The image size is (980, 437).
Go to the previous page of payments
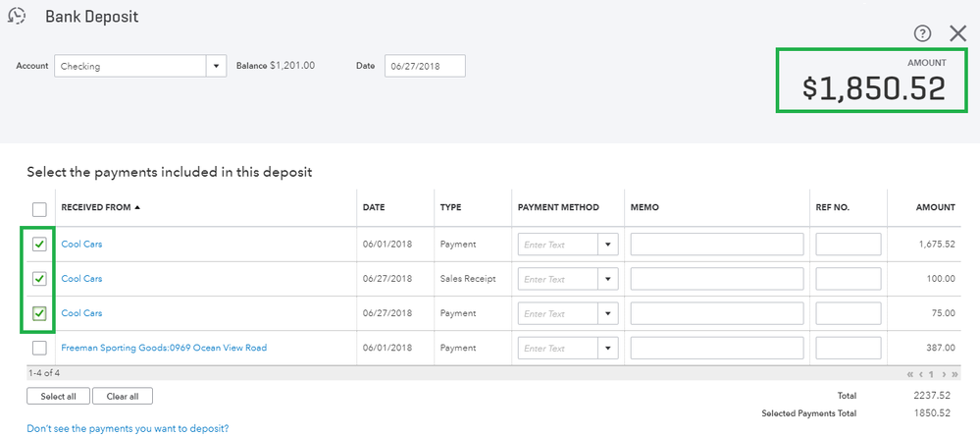coord(921,374)
